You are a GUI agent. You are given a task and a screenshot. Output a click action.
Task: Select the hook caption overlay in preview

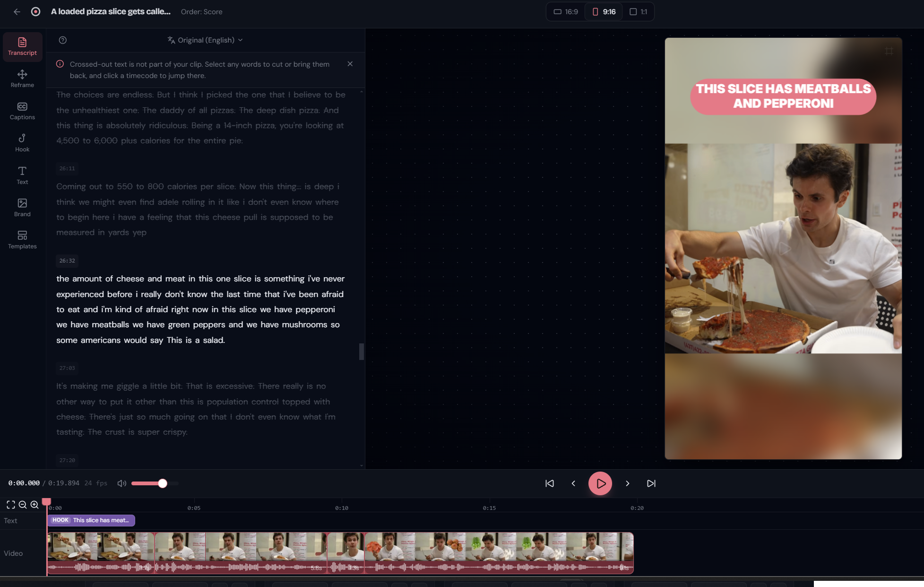(783, 96)
